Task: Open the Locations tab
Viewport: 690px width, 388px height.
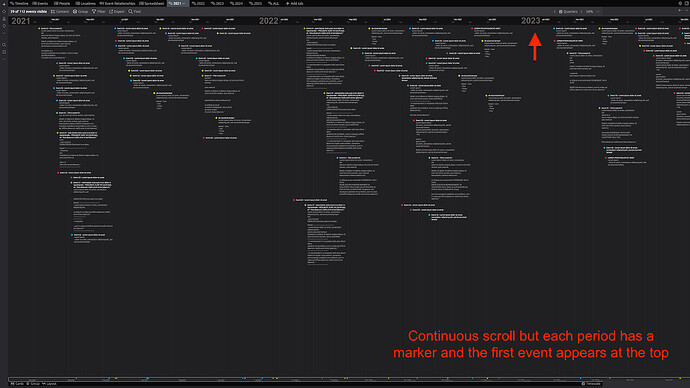Action: click(x=85, y=3)
